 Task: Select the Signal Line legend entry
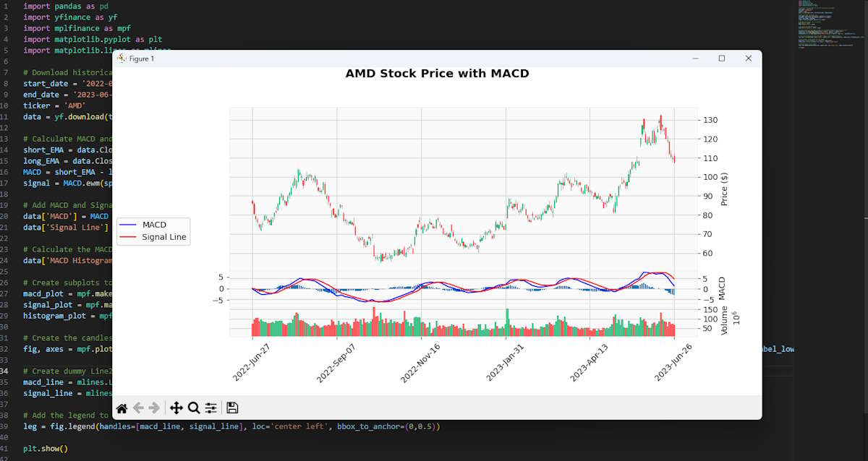pos(163,236)
